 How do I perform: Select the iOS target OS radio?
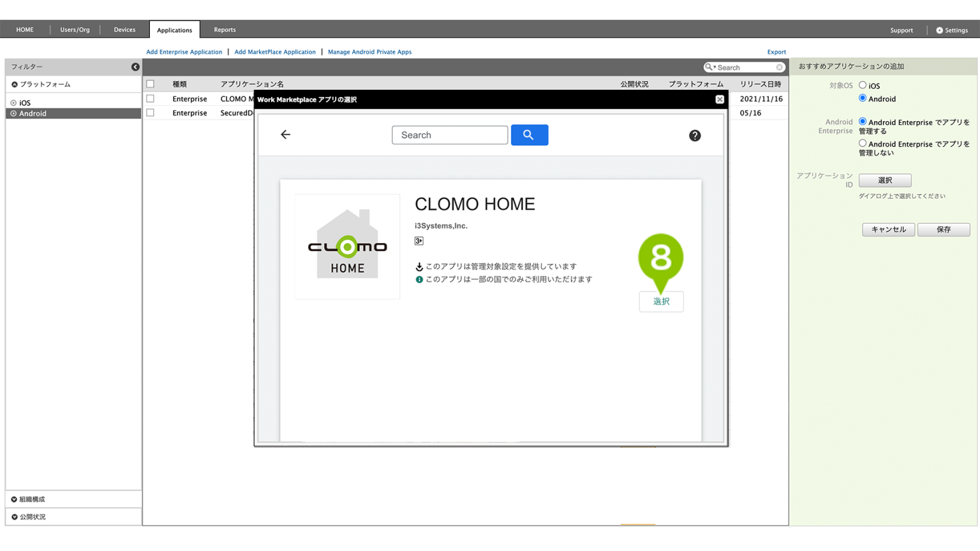pyautogui.click(x=863, y=85)
